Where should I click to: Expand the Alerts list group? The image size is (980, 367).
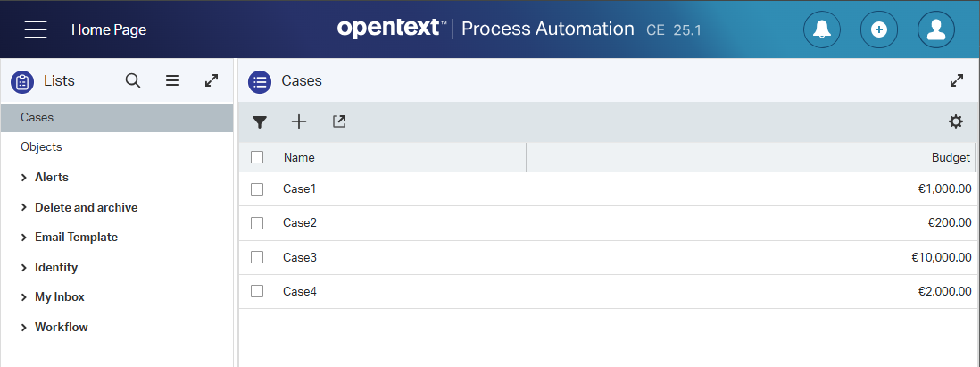[x=24, y=178]
